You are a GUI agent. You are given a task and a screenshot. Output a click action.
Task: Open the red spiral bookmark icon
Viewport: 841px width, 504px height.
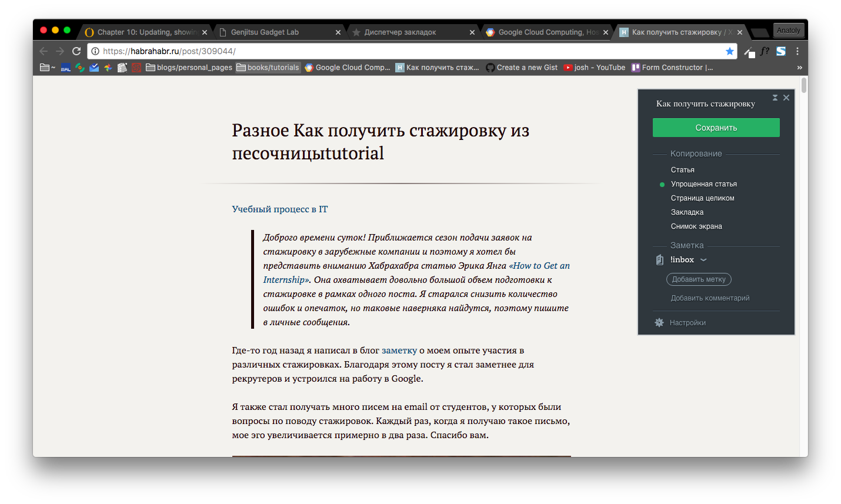[136, 68]
